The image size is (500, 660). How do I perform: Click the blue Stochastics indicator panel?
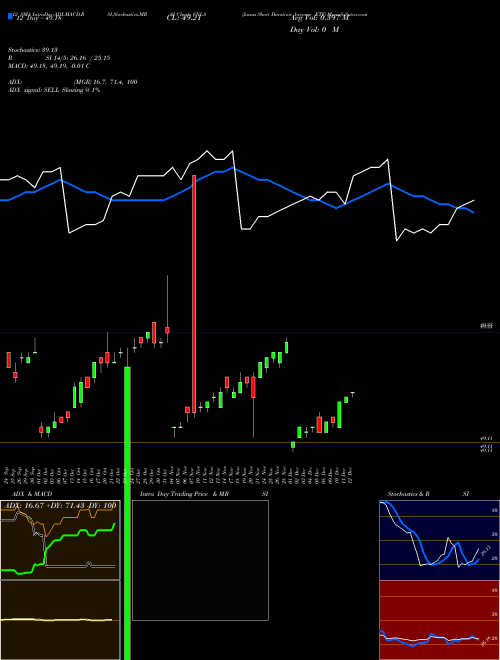coord(439,540)
